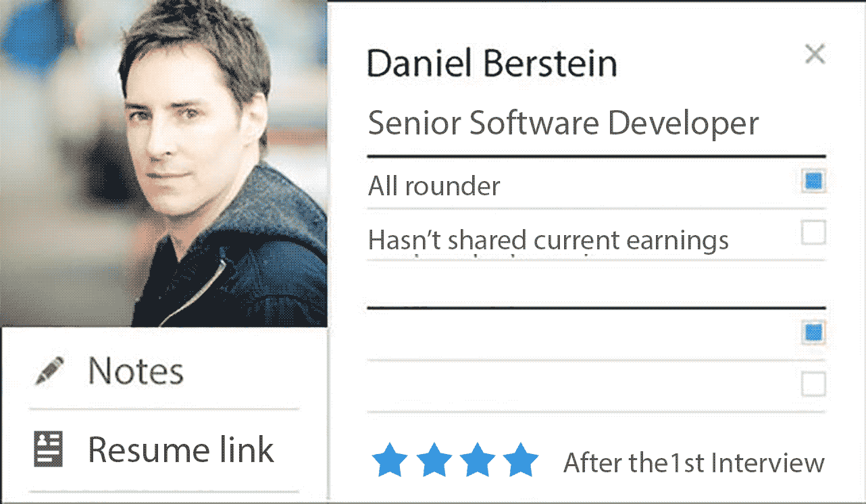Viewport: 866px width, 504px height.
Task: Click the Senior Software Developer title
Action: (x=563, y=124)
